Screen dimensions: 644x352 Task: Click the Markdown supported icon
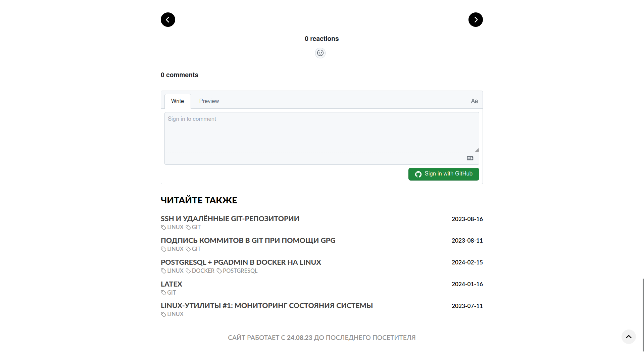(x=470, y=158)
